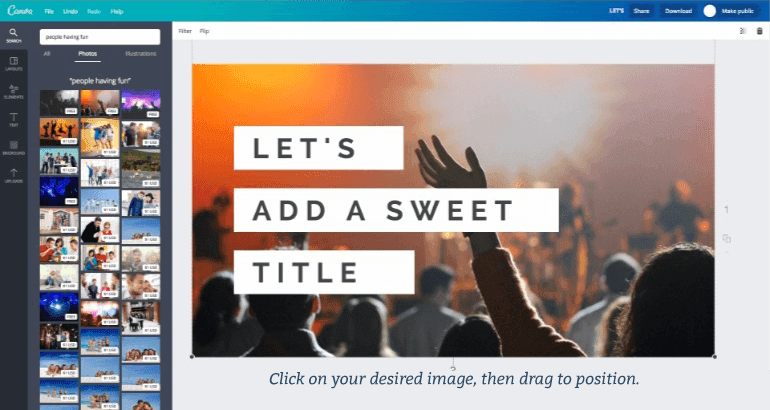Open the Search panel in the sidebar
Screen dimensions: 770x410
click(x=13, y=35)
